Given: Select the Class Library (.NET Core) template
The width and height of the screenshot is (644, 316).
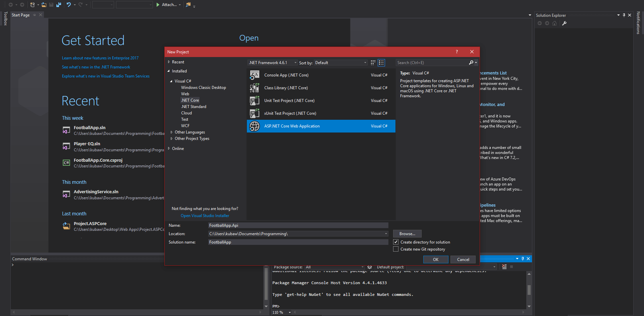Looking at the screenshot, I should click(321, 88).
